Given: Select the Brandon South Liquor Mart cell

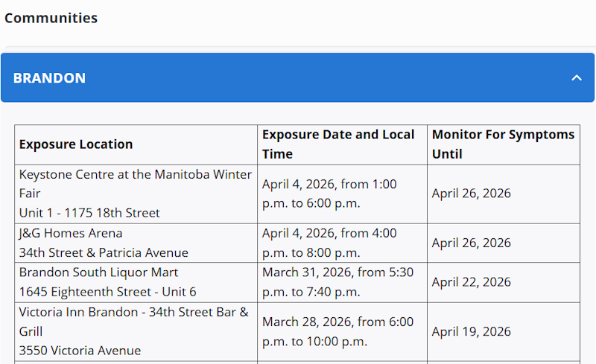Looking at the screenshot, I should coord(136,282).
